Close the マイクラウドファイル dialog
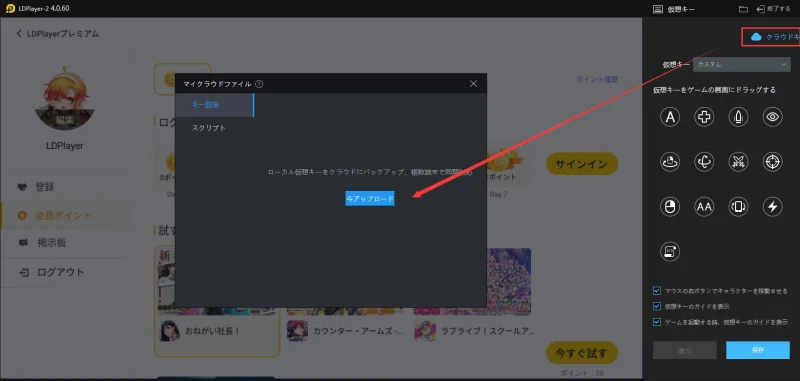 (x=473, y=84)
